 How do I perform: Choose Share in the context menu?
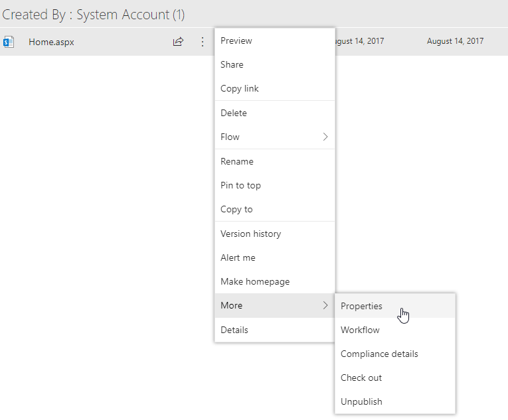coord(232,65)
